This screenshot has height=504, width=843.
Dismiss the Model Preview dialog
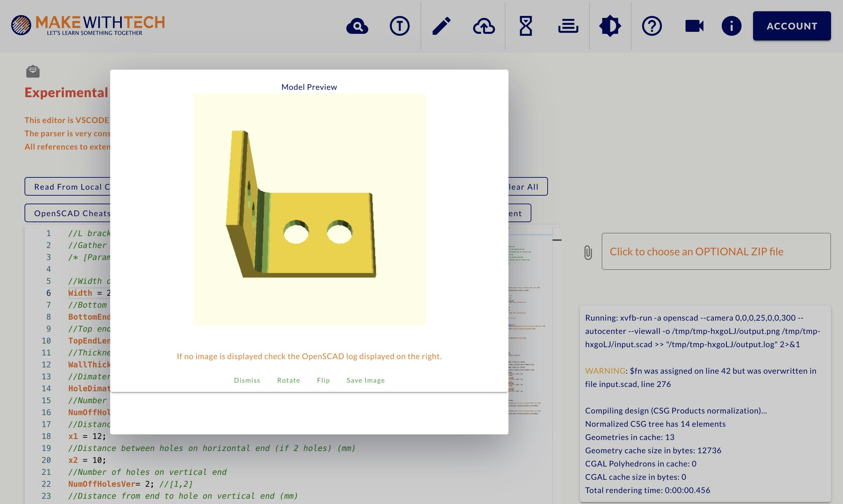tap(247, 380)
